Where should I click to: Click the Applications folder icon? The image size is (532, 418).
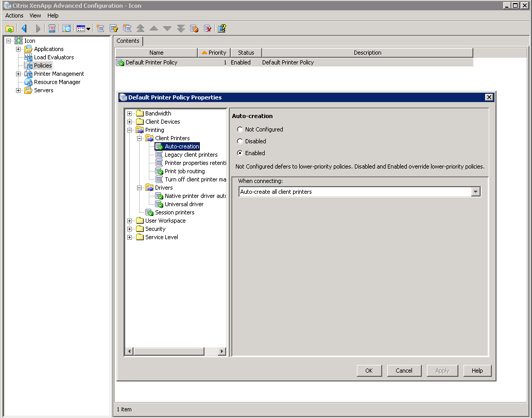28,49
